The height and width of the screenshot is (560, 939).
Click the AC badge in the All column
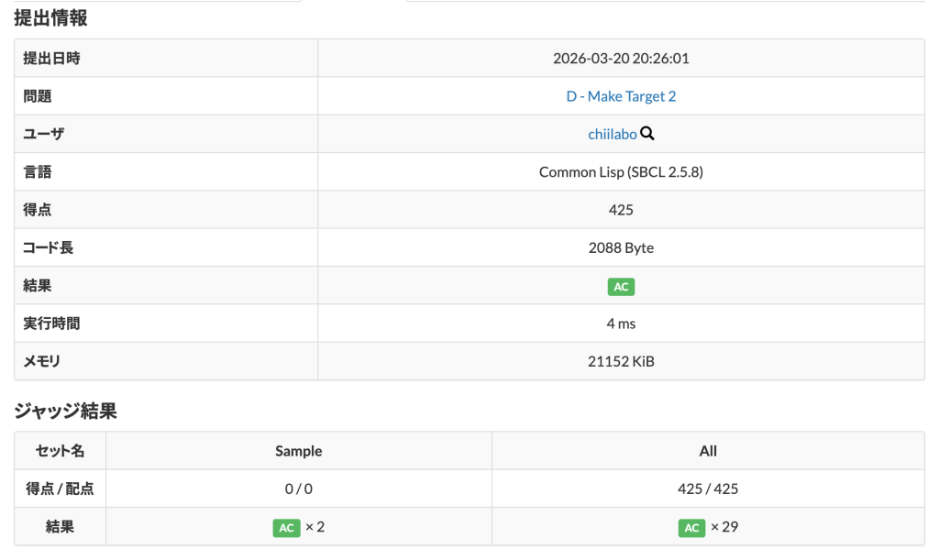[692, 528]
